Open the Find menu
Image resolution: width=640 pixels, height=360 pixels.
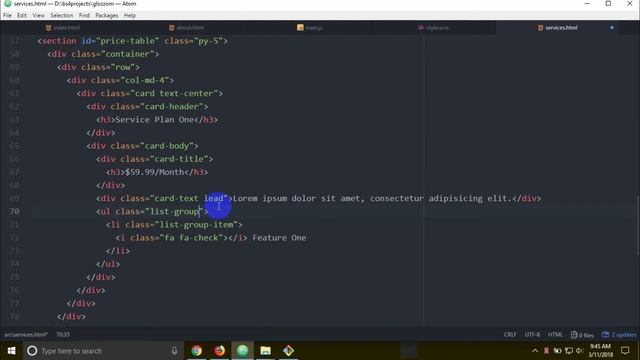coord(84,15)
